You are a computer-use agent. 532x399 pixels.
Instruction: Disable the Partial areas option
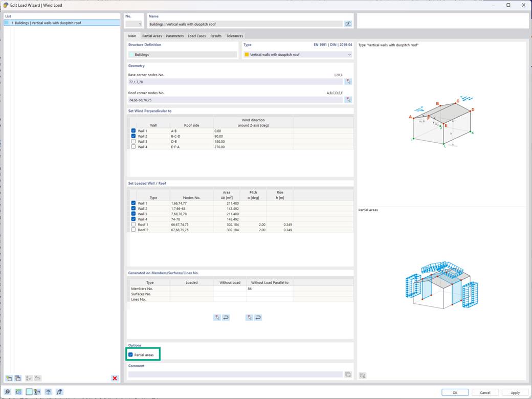click(x=130, y=354)
